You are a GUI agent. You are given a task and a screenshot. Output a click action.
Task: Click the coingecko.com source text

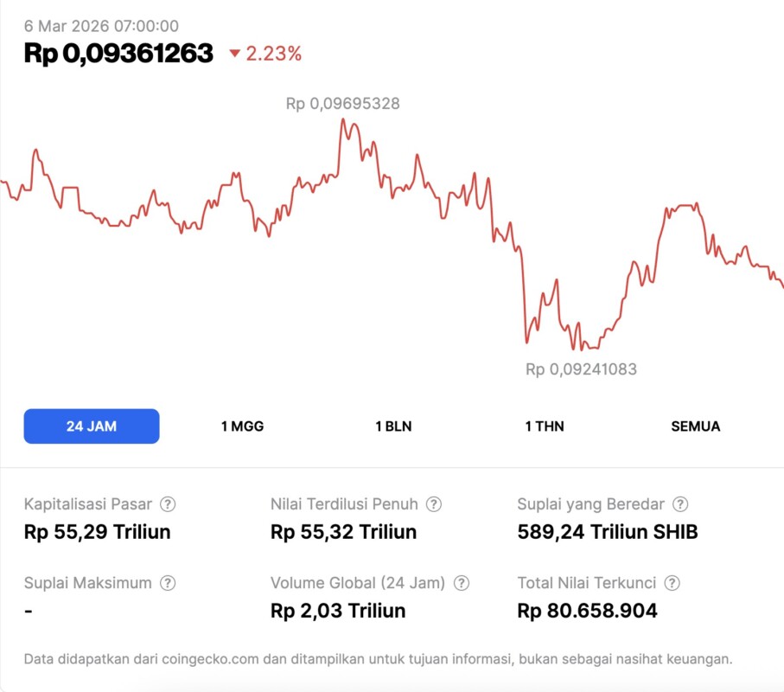pyautogui.click(x=208, y=659)
